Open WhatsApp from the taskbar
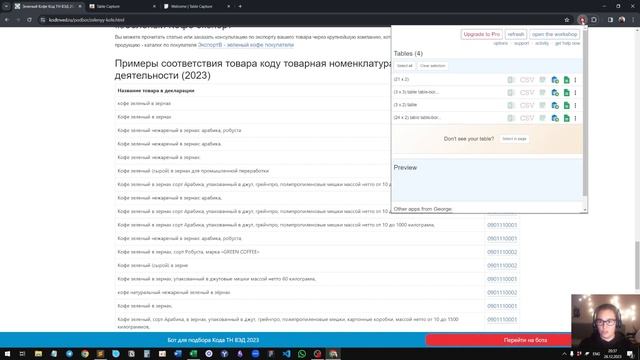Image resolution: width=640 pixels, height=360 pixels. coord(302,354)
